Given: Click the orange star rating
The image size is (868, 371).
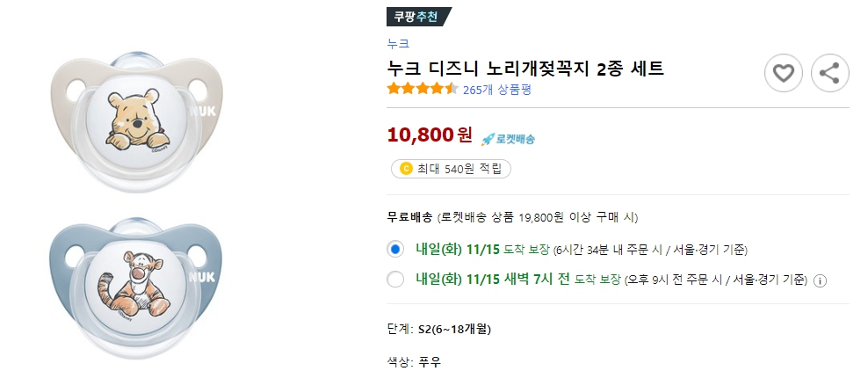Looking at the screenshot, I should (x=423, y=89).
